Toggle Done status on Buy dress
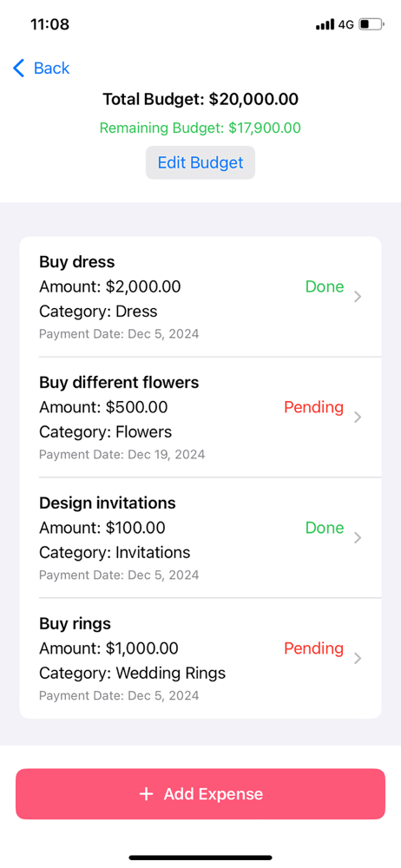 [x=325, y=286]
